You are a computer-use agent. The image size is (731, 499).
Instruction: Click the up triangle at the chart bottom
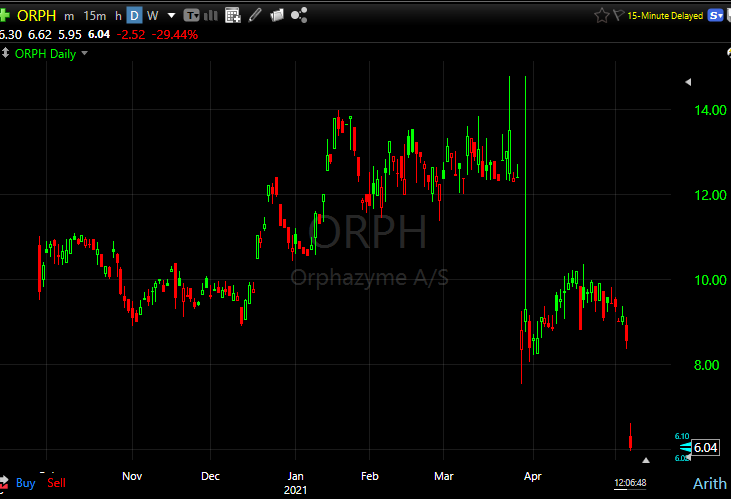pyautogui.click(x=646, y=460)
